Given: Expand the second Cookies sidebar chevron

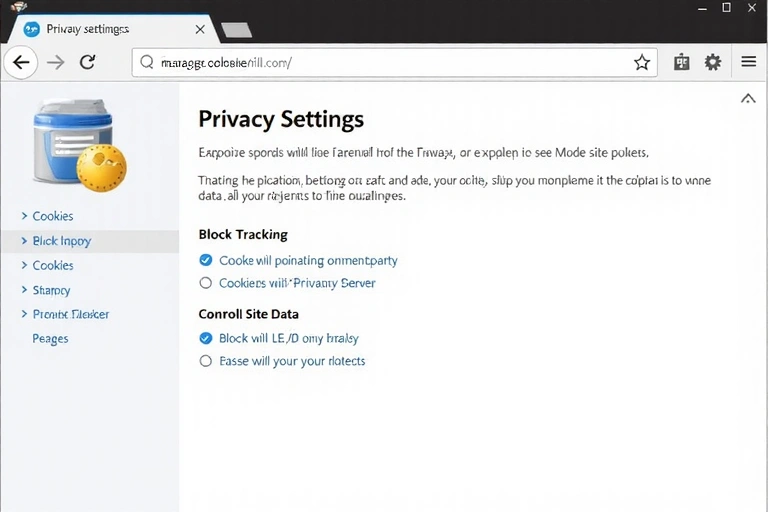Looking at the screenshot, I should pyautogui.click(x=24, y=265).
